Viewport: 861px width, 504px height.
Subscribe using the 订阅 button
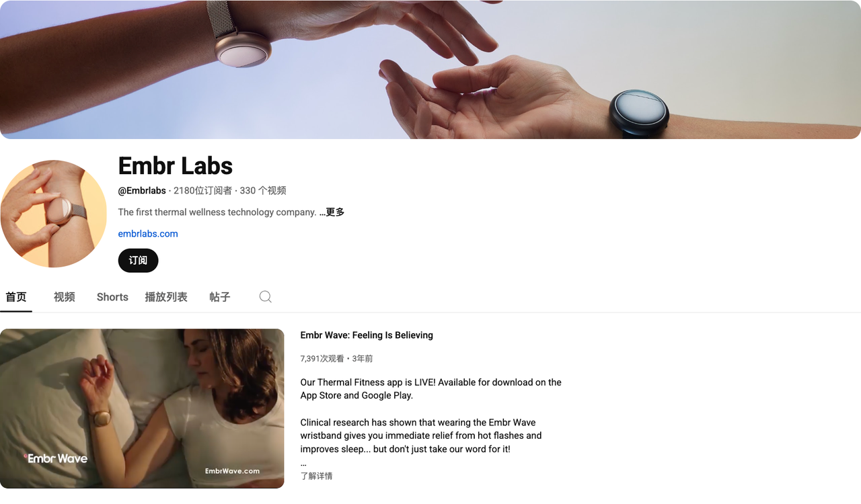(138, 261)
